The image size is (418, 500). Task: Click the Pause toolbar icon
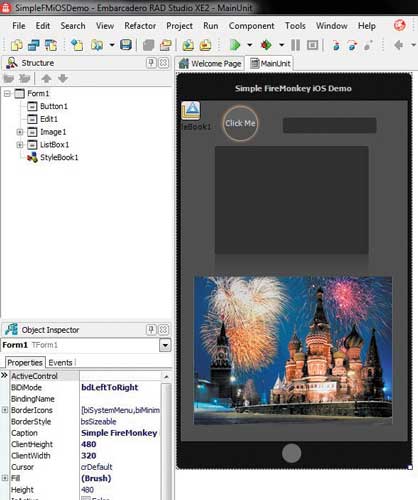[x=295, y=45]
